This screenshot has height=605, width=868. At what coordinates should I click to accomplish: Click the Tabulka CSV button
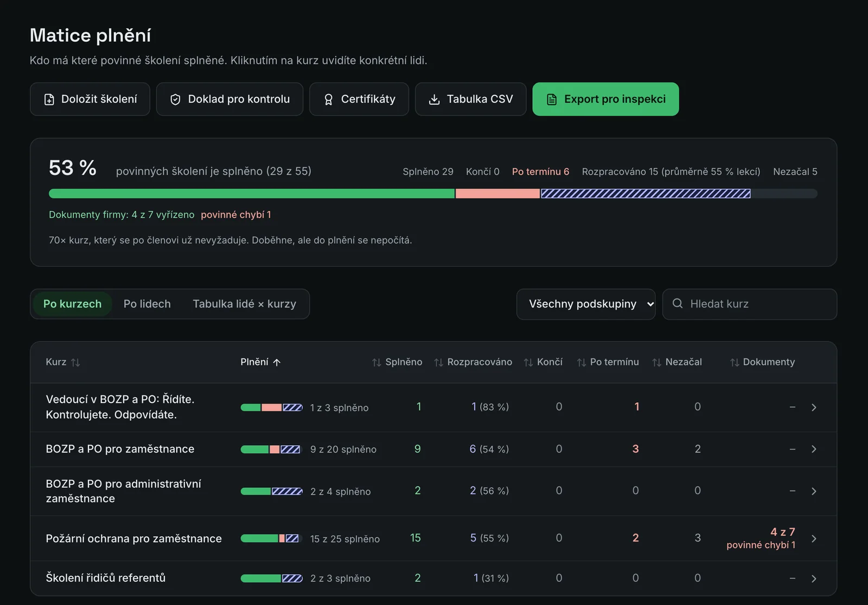coord(470,99)
